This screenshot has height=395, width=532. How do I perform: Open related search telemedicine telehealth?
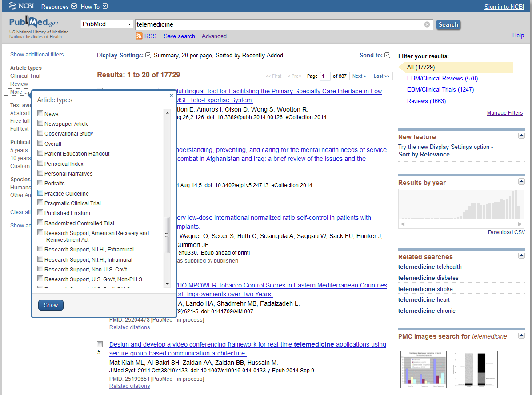(x=429, y=267)
